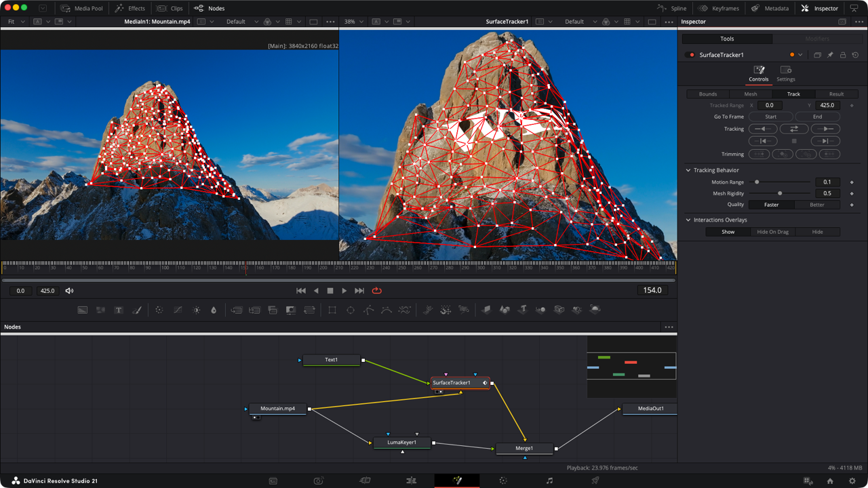Switch to the Mesh tab

tap(751, 94)
